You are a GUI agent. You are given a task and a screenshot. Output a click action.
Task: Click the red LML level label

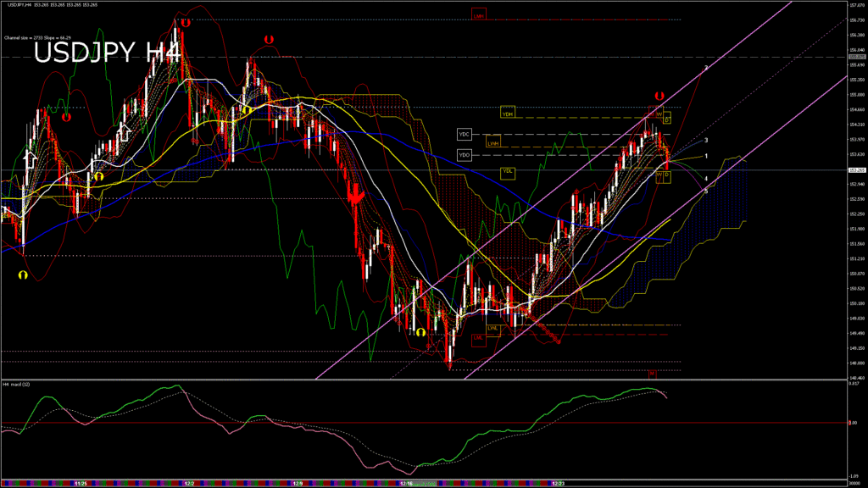coord(478,339)
